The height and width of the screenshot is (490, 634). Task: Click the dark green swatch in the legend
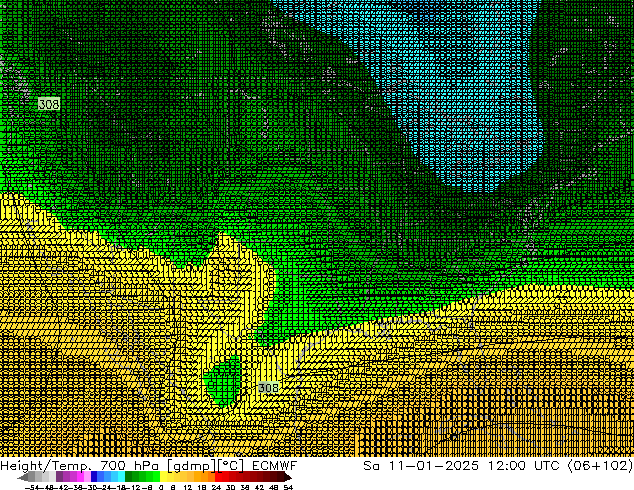pos(128,477)
